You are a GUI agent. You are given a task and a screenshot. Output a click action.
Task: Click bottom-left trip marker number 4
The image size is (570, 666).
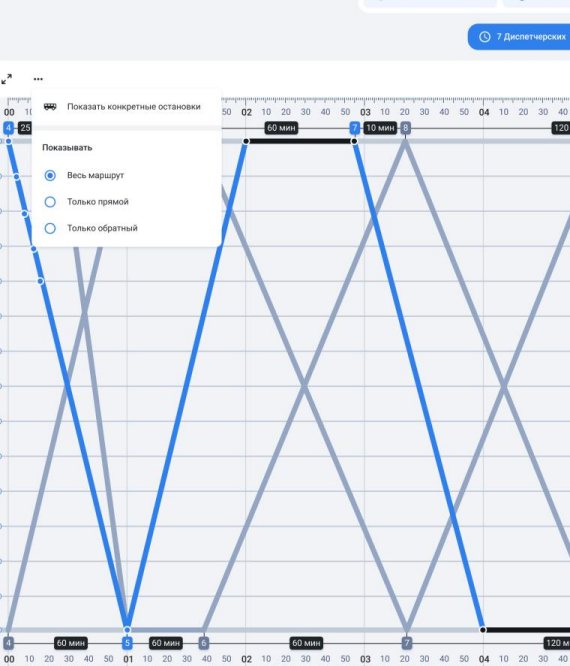coord(8,643)
